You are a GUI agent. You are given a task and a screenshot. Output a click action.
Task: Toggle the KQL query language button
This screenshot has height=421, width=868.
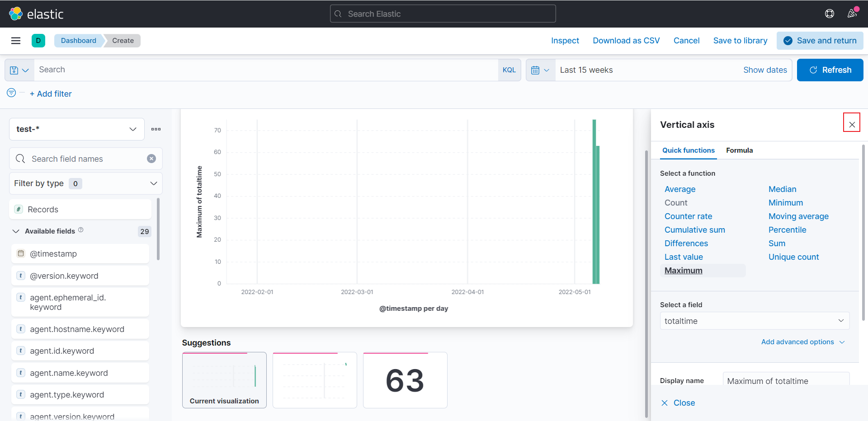click(509, 70)
